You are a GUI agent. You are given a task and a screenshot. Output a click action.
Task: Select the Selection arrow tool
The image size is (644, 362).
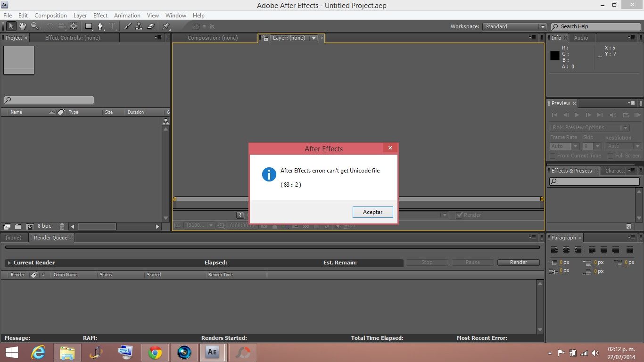click(x=11, y=26)
